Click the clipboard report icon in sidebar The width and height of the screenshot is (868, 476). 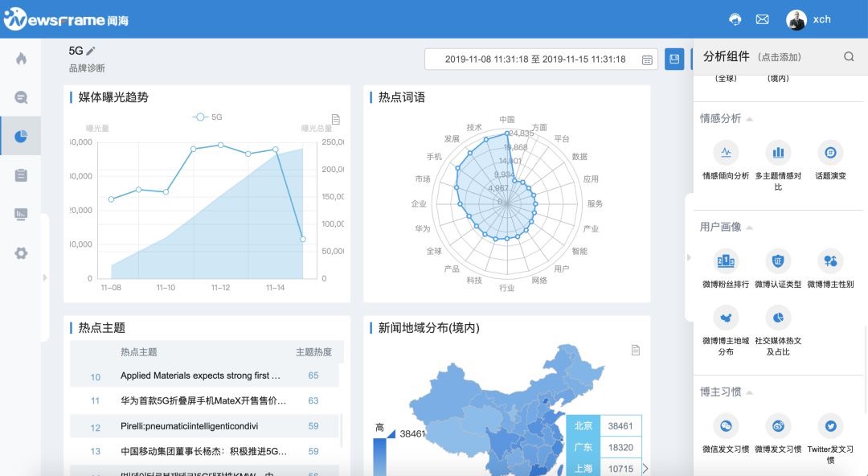21,175
